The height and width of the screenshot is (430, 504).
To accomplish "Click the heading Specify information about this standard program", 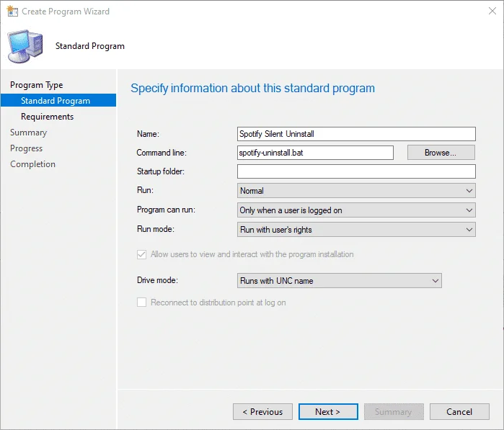I will tap(252, 89).
